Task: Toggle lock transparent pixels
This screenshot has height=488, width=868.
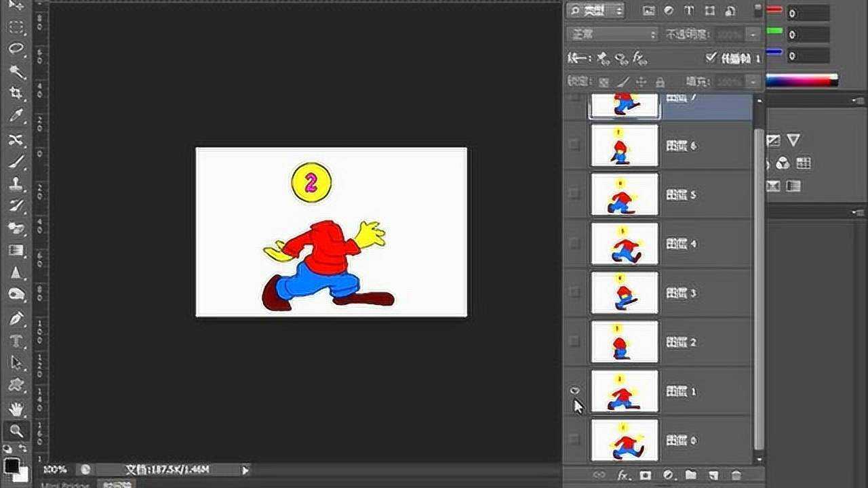Action: coord(604,82)
